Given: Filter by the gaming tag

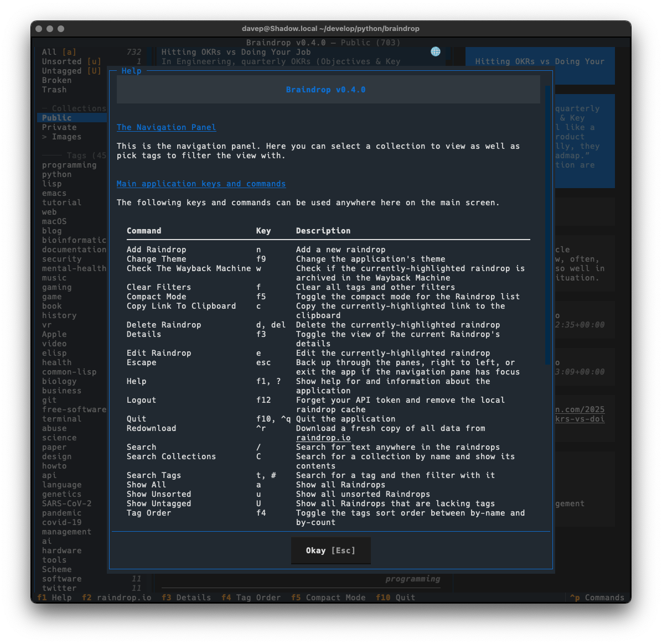Looking at the screenshot, I should [56, 287].
